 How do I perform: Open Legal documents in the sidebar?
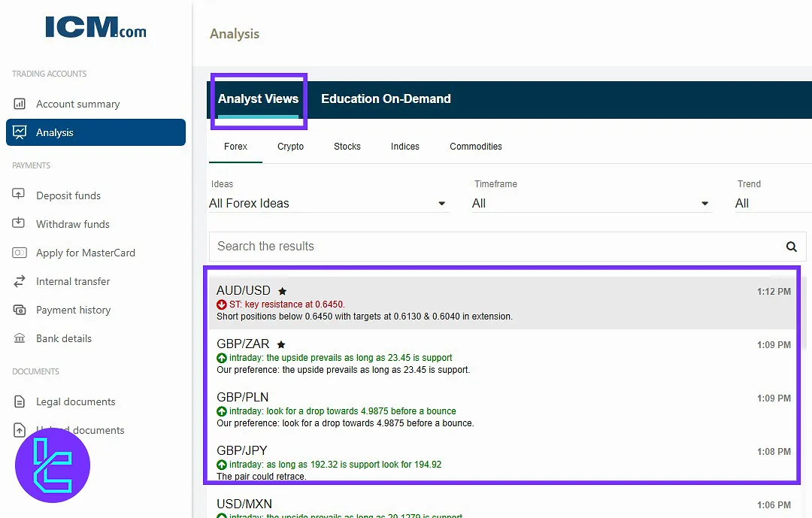tap(75, 401)
